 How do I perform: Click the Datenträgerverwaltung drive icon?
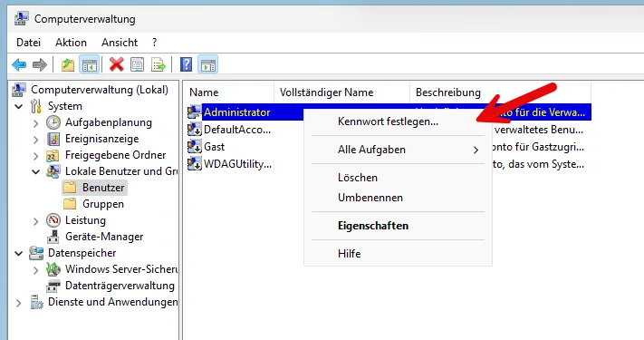(53, 286)
